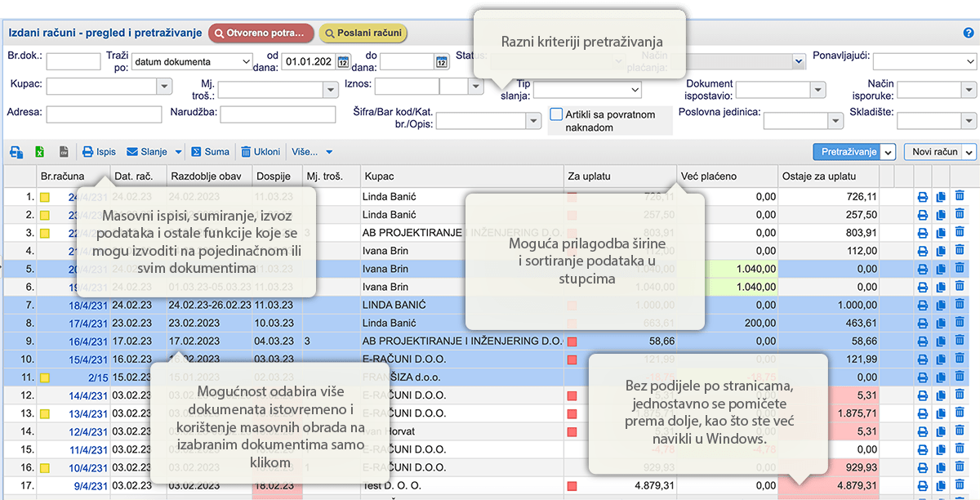980x500 pixels.
Task: Delete invoice in row 5 for Ivana Brin
Action: click(960, 268)
